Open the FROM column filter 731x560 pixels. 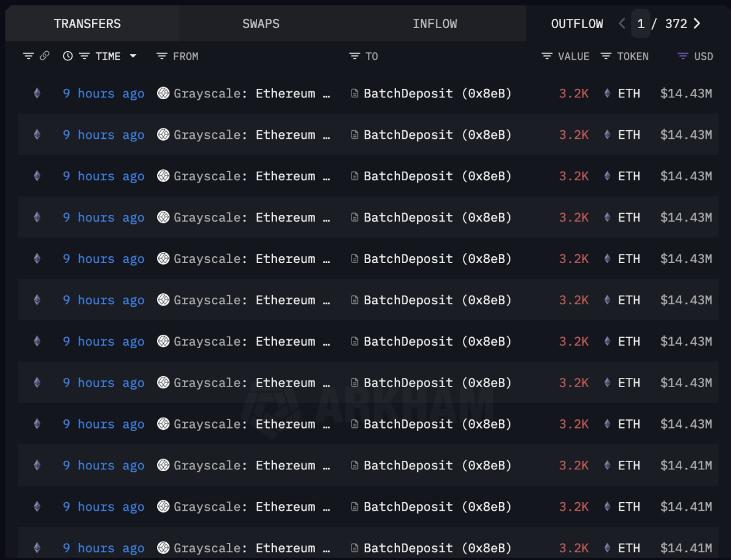[x=161, y=56]
